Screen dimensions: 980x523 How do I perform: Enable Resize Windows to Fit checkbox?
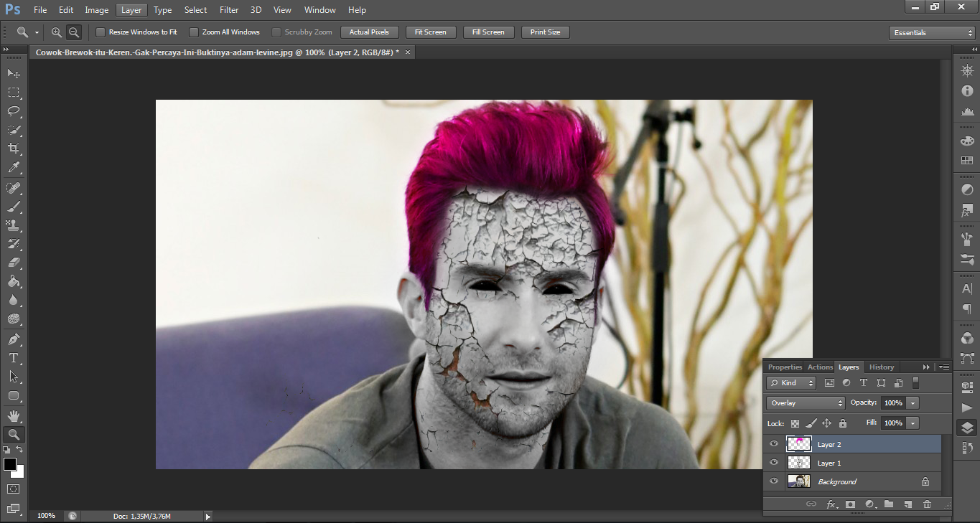coord(101,32)
